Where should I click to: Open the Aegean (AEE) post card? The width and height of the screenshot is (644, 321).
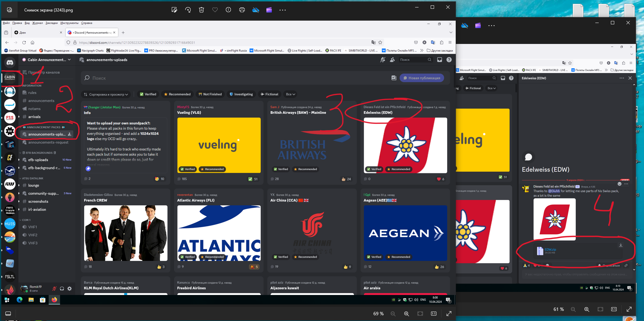[405, 230]
